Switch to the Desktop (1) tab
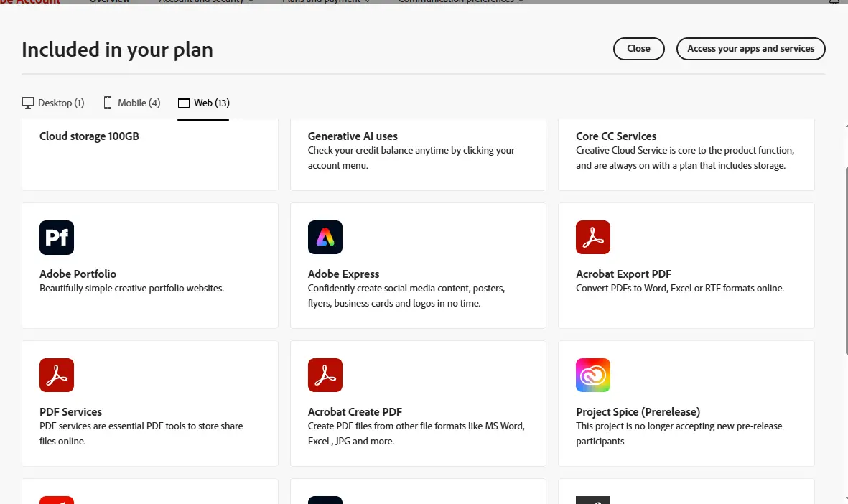 pos(53,103)
